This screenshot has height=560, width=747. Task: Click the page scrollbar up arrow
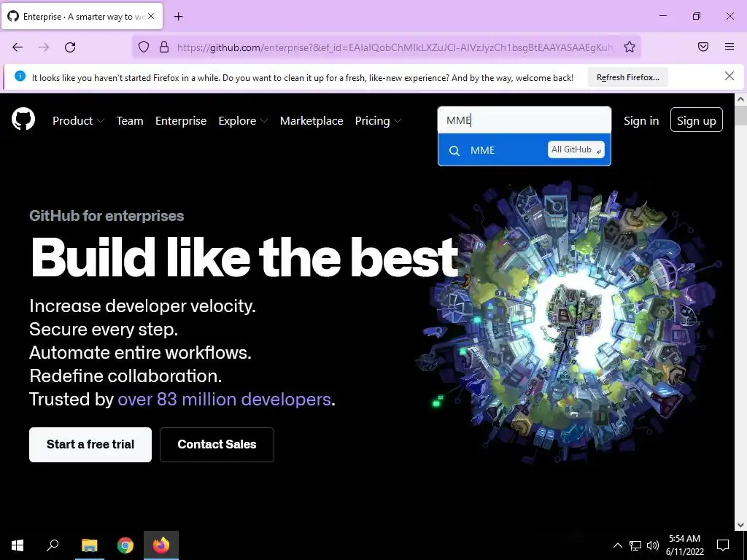741,99
